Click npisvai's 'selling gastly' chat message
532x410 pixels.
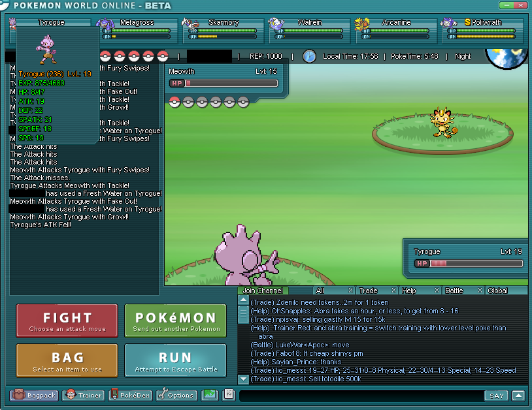point(318,319)
